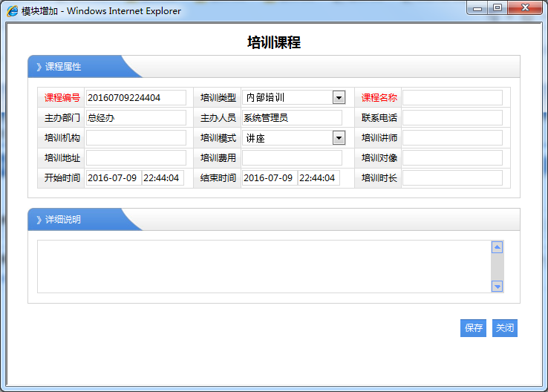The height and width of the screenshot is (392, 548).
Task: Open the 培训类型 dropdown
Action: [339, 97]
